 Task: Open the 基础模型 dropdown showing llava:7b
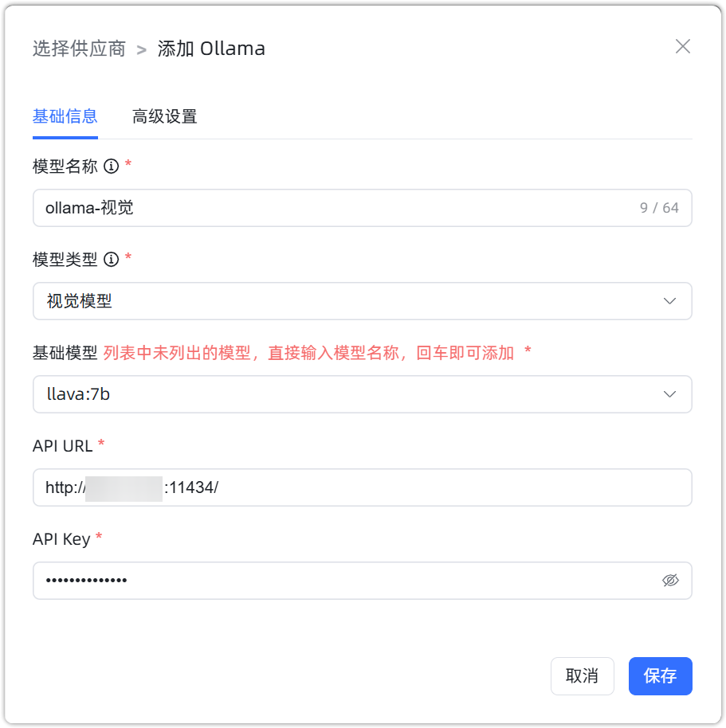pos(363,394)
